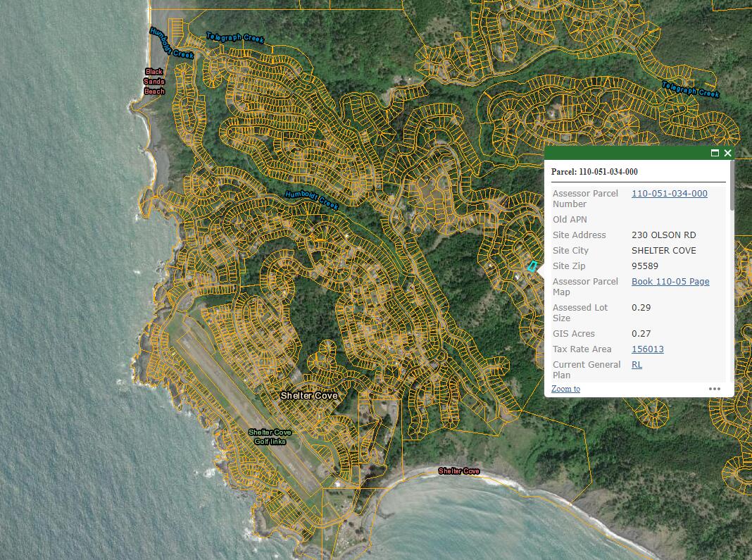
Task: Open the popup's three-dot options menu
Action: click(715, 389)
